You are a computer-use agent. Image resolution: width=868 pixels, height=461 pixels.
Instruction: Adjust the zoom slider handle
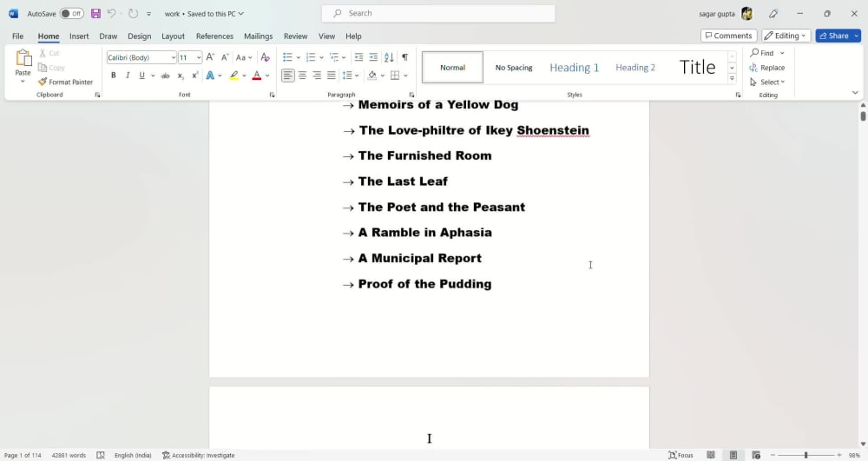point(806,455)
